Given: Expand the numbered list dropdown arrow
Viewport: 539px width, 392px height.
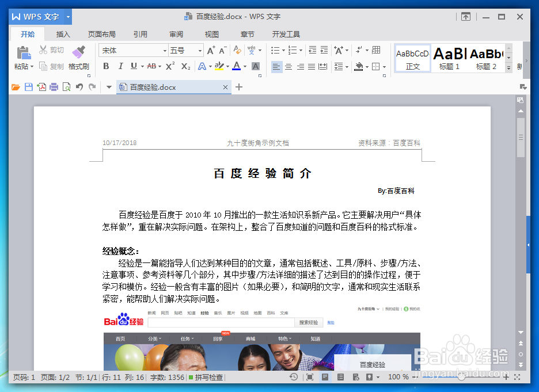Looking at the screenshot, I should 301,51.
